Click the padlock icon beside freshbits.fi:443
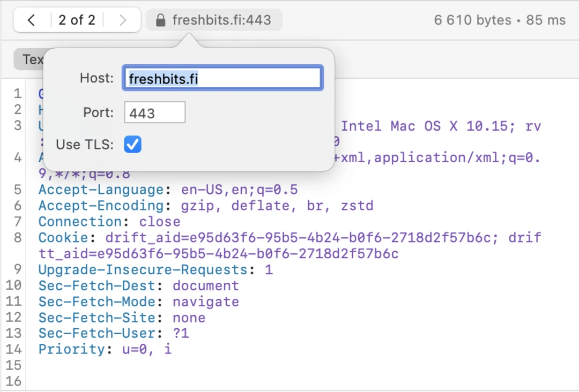Screen dimensions: 579x392 click(160, 20)
